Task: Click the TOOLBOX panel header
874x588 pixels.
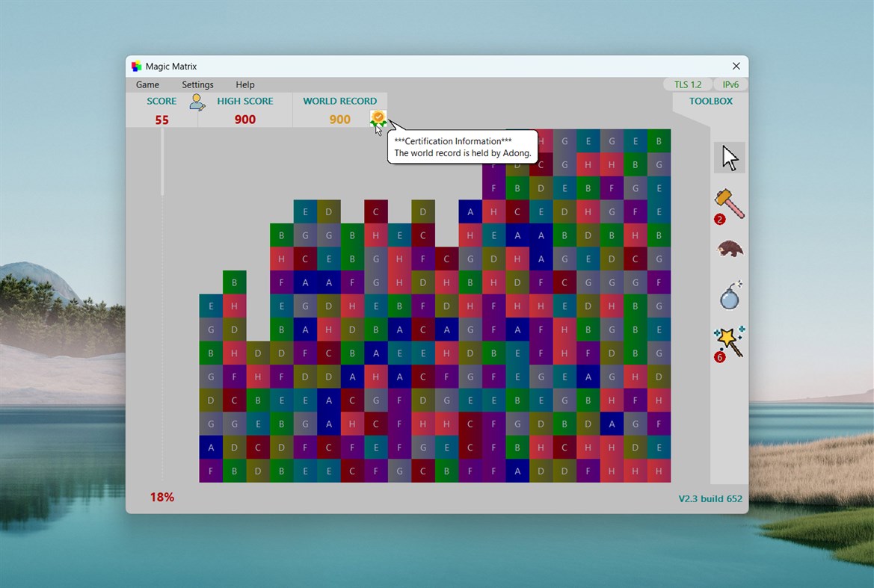Action: click(710, 101)
